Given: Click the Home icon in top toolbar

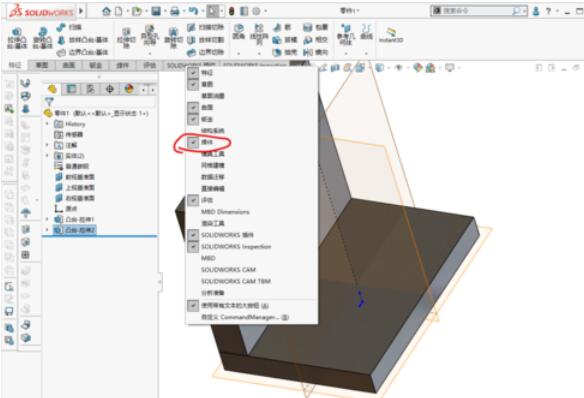Looking at the screenshot, I should coord(106,11).
